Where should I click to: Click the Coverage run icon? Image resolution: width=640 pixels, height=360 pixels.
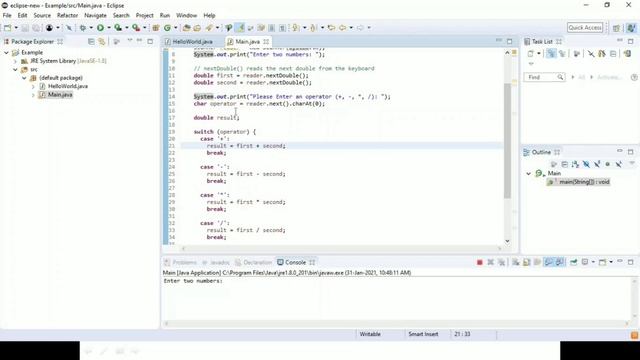click(x=118, y=28)
